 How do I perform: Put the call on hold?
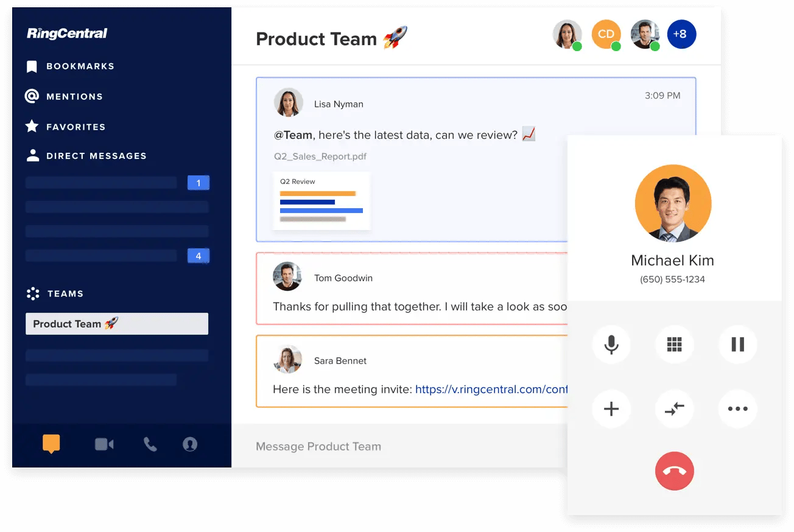[737, 345]
